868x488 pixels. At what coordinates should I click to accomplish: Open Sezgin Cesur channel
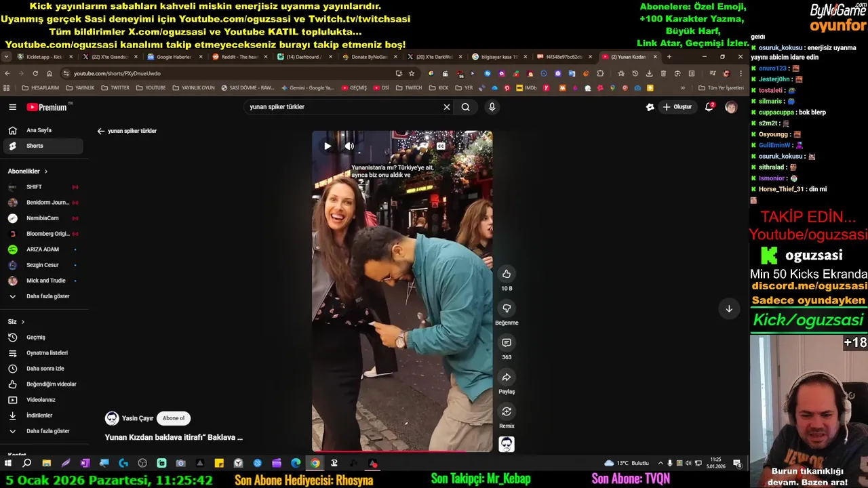click(44, 265)
